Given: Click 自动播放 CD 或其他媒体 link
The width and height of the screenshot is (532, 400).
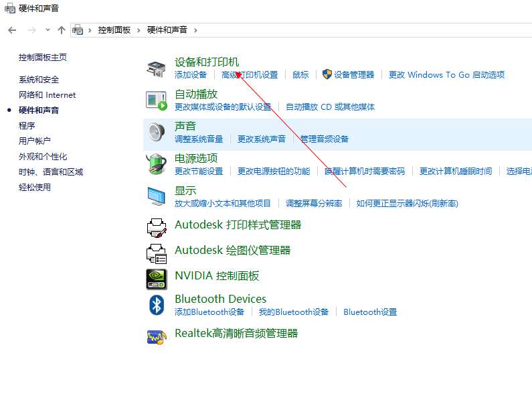Looking at the screenshot, I should click(x=330, y=107).
